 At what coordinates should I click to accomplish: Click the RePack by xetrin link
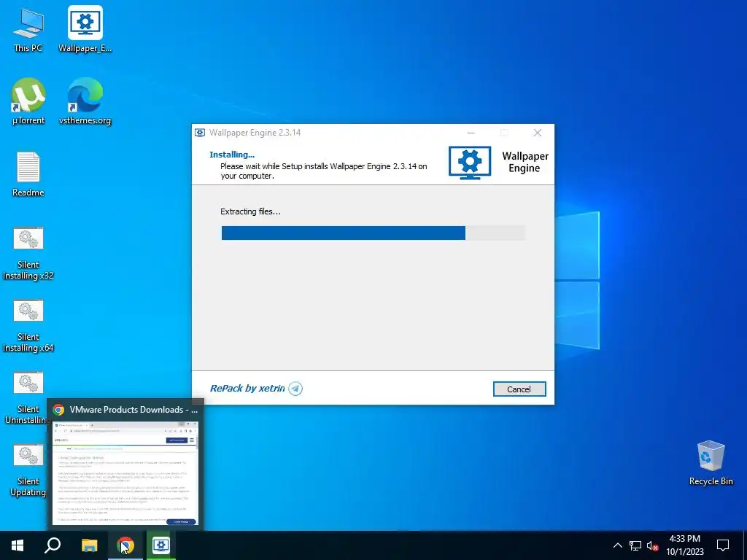[247, 389]
